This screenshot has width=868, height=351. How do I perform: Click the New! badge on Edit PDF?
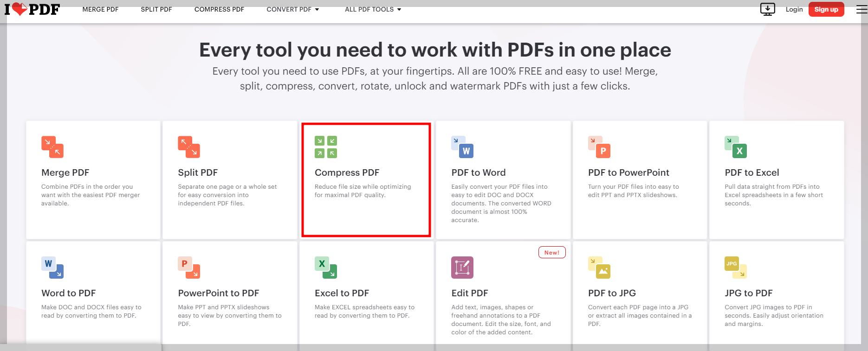552,252
